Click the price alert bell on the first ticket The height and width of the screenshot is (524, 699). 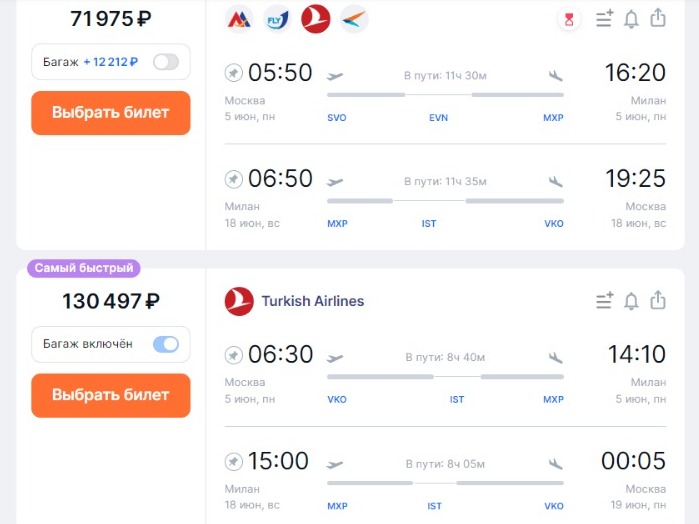click(631, 19)
